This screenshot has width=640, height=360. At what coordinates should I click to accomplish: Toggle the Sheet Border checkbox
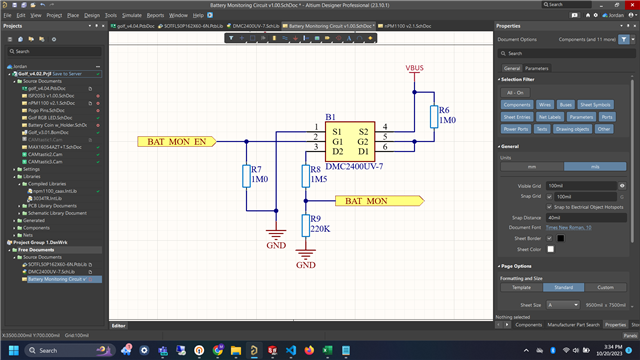point(549,238)
